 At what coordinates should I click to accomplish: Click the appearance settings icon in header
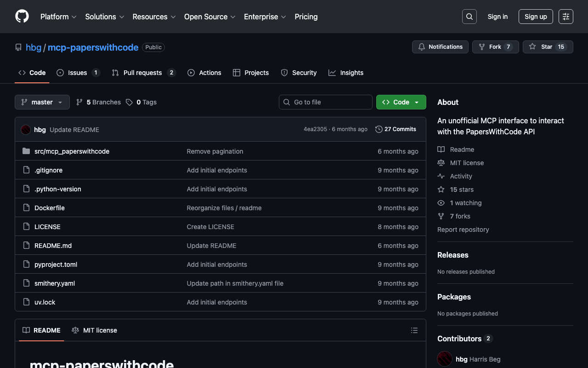click(x=565, y=17)
